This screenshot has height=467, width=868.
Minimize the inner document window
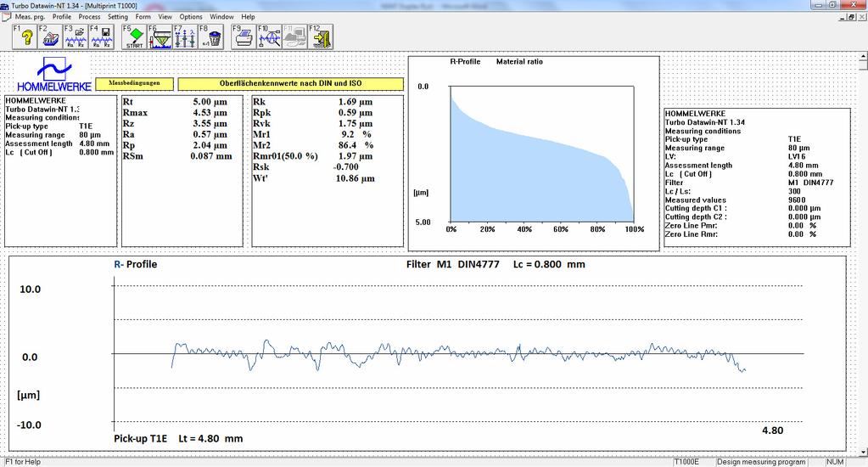click(843, 17)
